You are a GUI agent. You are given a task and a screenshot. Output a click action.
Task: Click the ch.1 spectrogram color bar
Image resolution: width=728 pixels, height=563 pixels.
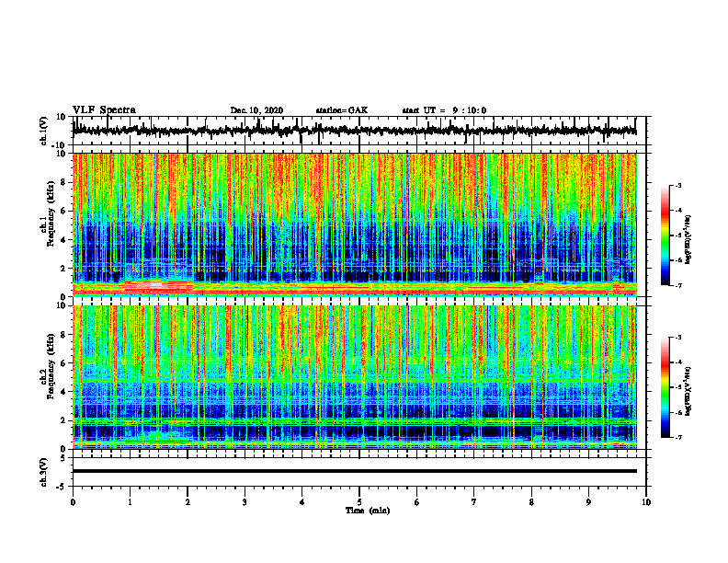[665, 236]
